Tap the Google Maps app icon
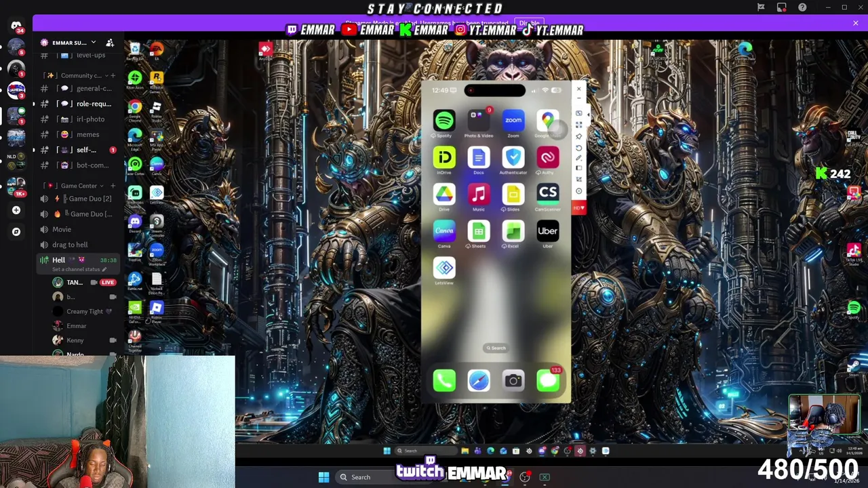This screenshot has width=868, height=488. (547, 121)
